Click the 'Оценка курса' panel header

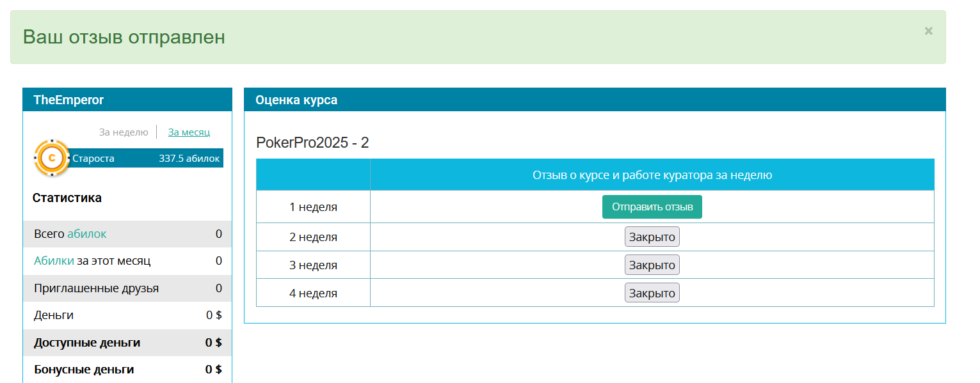coord(595,100)
